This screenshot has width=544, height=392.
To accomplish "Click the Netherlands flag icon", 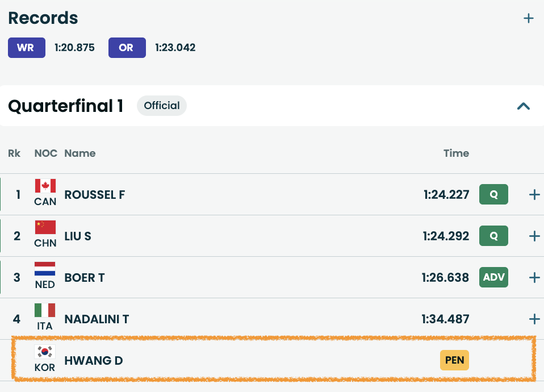I will tap(45, 269).
